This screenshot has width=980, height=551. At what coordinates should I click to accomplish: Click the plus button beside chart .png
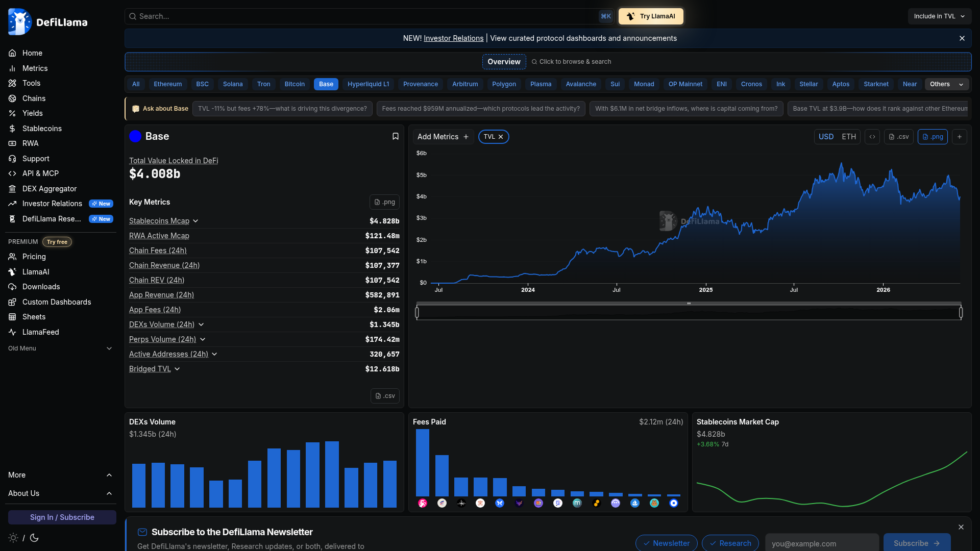[x=960, y=137]
